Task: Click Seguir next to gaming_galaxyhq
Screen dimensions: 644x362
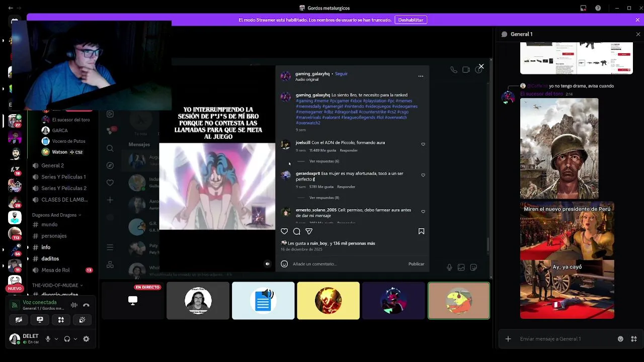Action: tap(341, 74)
